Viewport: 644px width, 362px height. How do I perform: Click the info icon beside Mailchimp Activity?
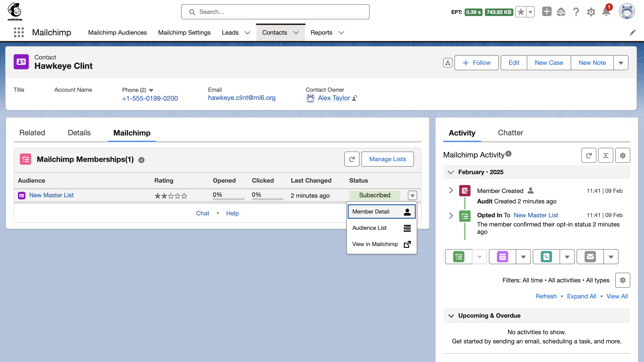pos(508,154)
